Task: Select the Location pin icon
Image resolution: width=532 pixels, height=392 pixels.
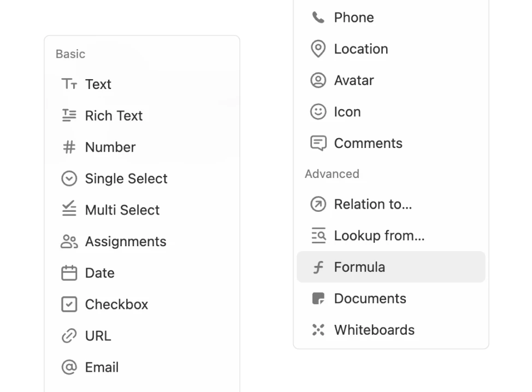Action: pos(318,49)
